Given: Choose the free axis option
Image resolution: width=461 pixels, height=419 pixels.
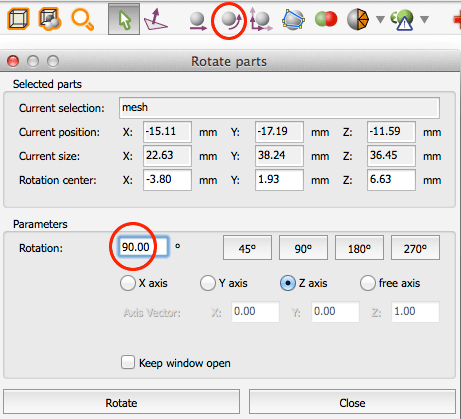Looking at the screenshot, I should click(368, 283).
